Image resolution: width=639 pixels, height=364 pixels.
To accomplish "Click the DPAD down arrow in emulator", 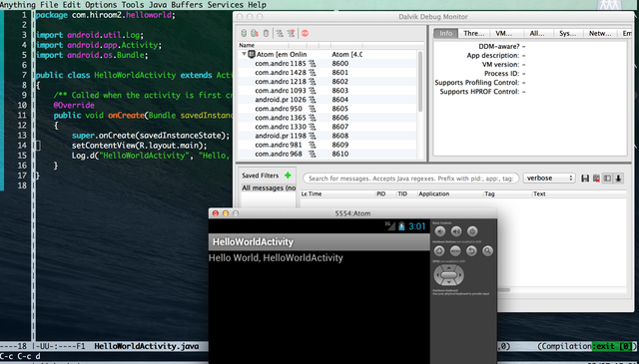I will tap(448, 283).
